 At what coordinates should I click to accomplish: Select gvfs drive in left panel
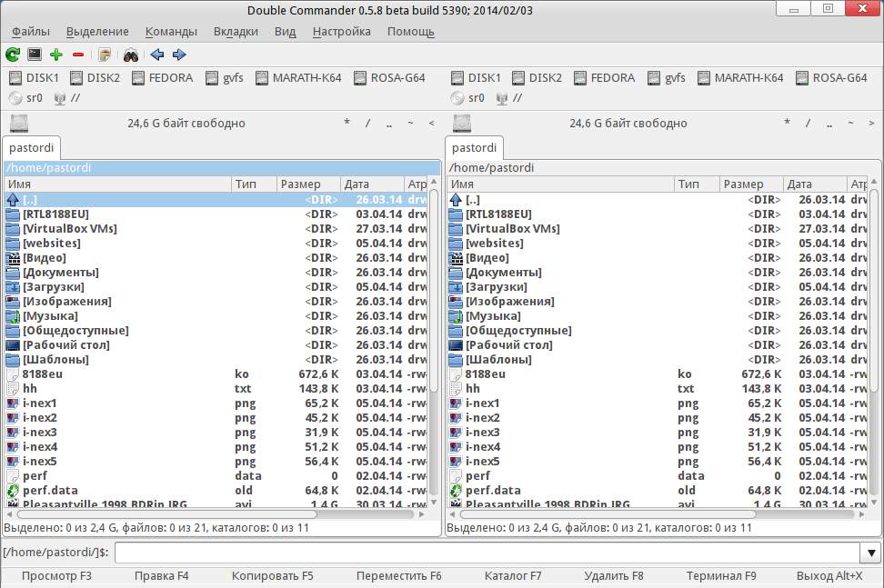click(x=225, y=78)
